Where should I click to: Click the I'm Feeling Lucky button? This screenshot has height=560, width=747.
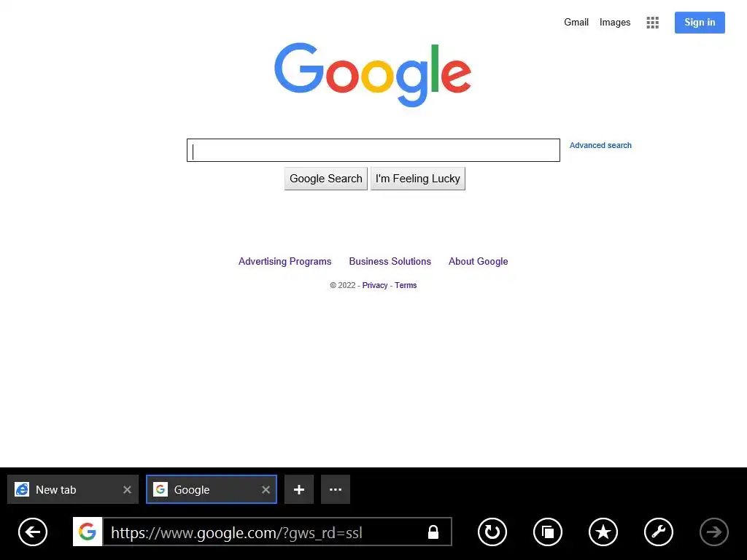[418, 179]
